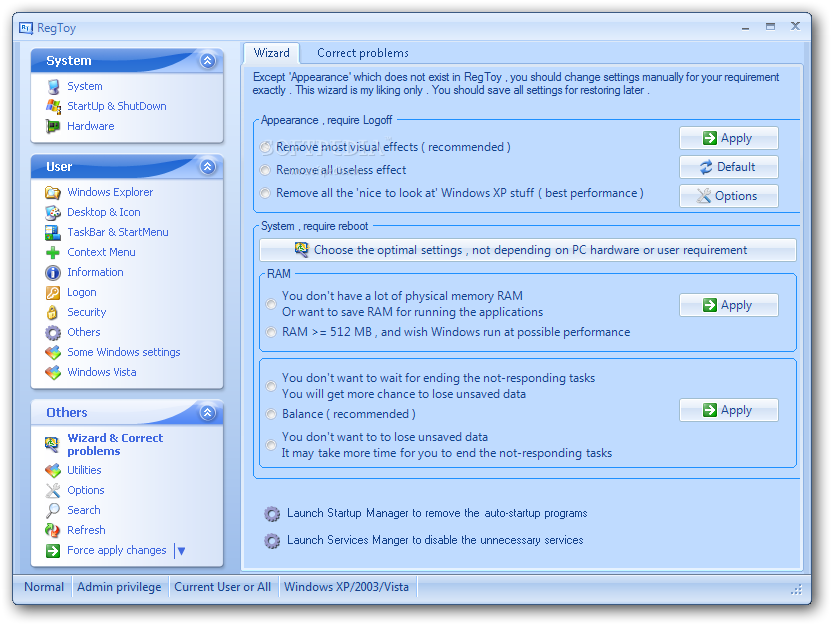Click the StartUp & ShutDown Windows flag icon

click(x=53, y=106)
